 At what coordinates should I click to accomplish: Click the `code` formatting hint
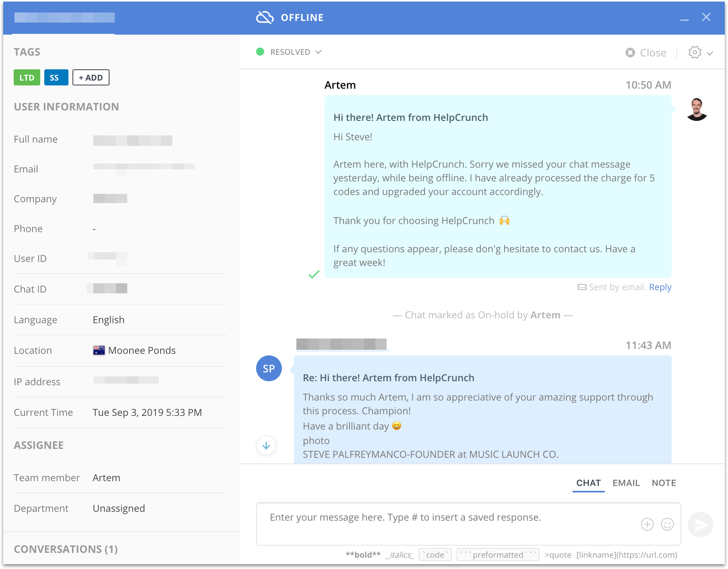[x=435, y=555]
